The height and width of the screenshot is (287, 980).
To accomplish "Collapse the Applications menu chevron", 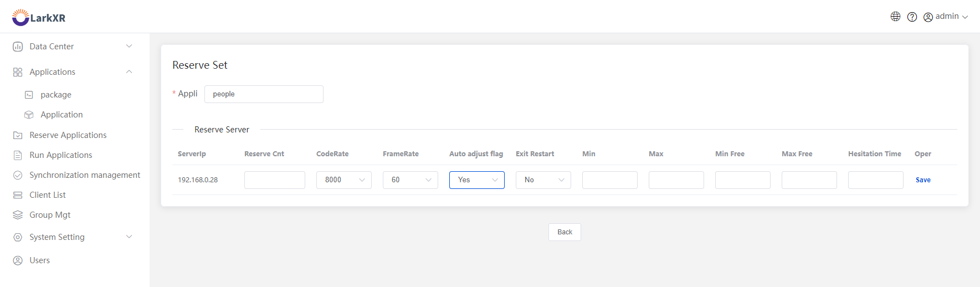I will coord(129,72).
